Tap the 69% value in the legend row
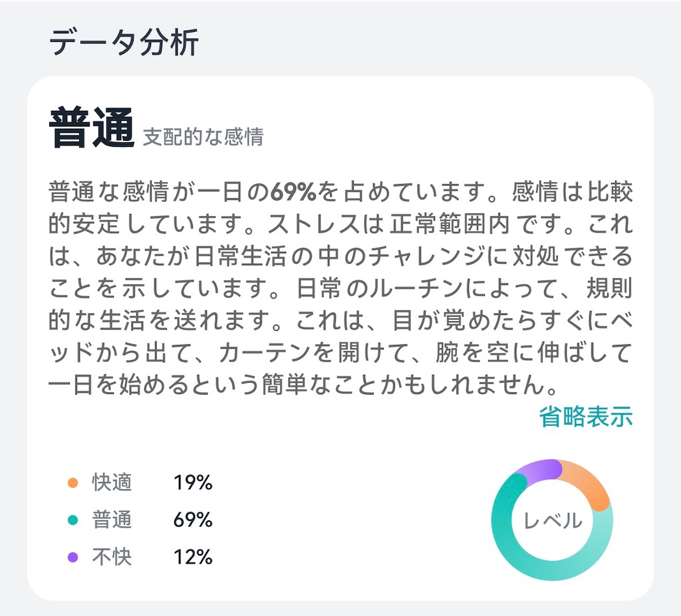Screen dimensions: 681x616 point(193,520)
